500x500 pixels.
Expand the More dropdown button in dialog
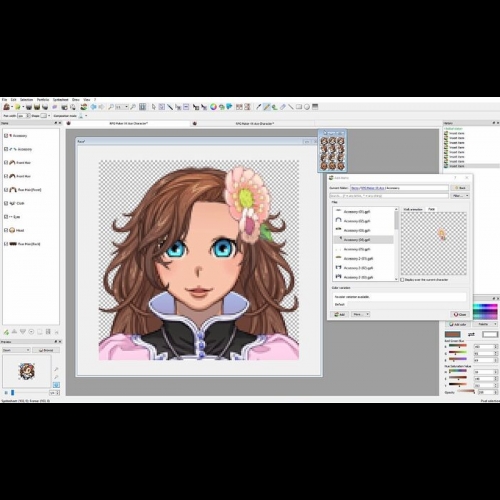[360, 314]
